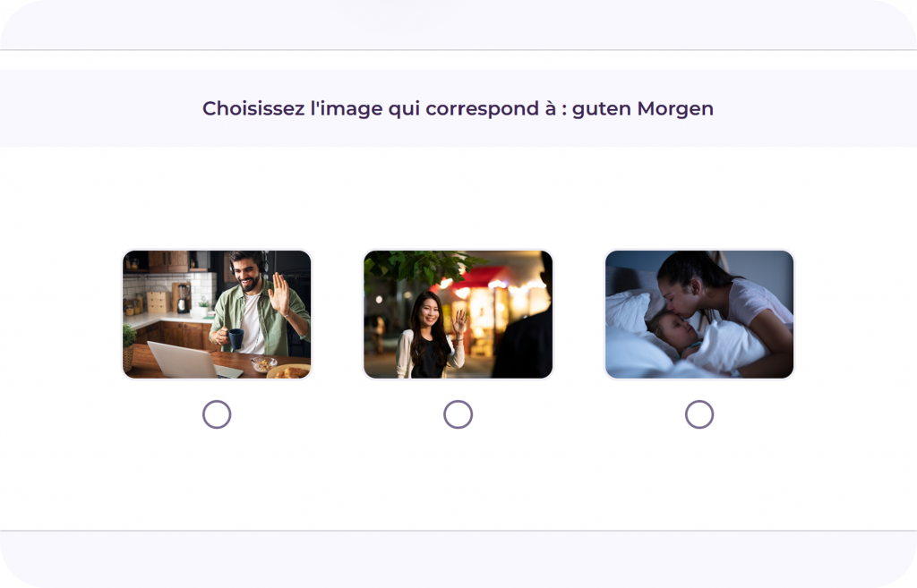
Task: Click the man's raised waving hand
Action: click(279, 293)
